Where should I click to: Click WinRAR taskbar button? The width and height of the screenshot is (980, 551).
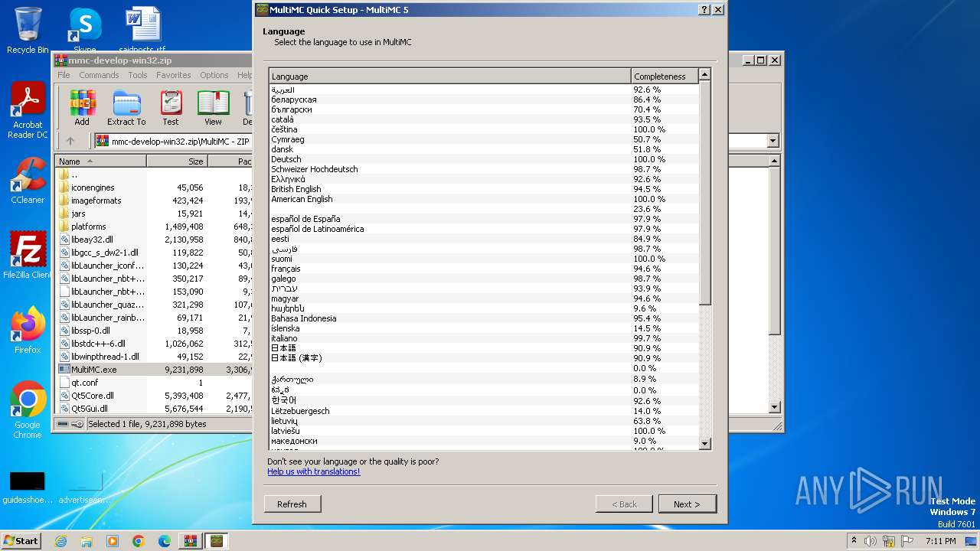pyautogui.click(x=190, y=541)
